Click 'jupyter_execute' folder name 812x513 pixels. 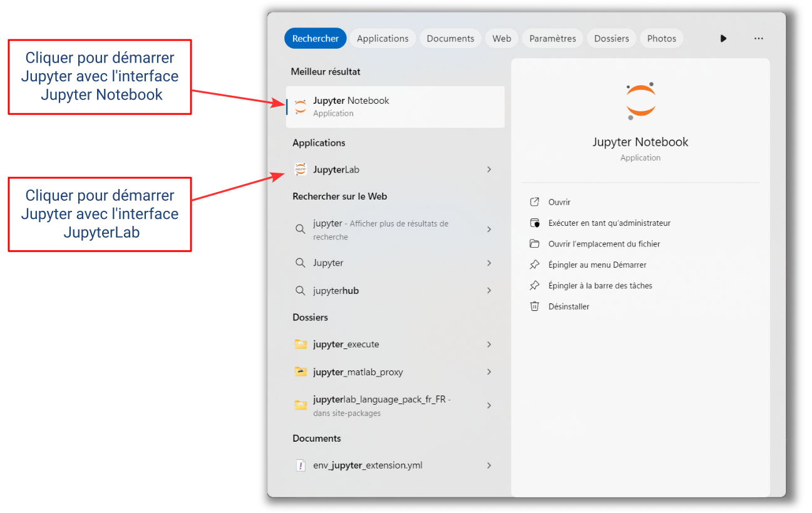(x=346, y=344)
